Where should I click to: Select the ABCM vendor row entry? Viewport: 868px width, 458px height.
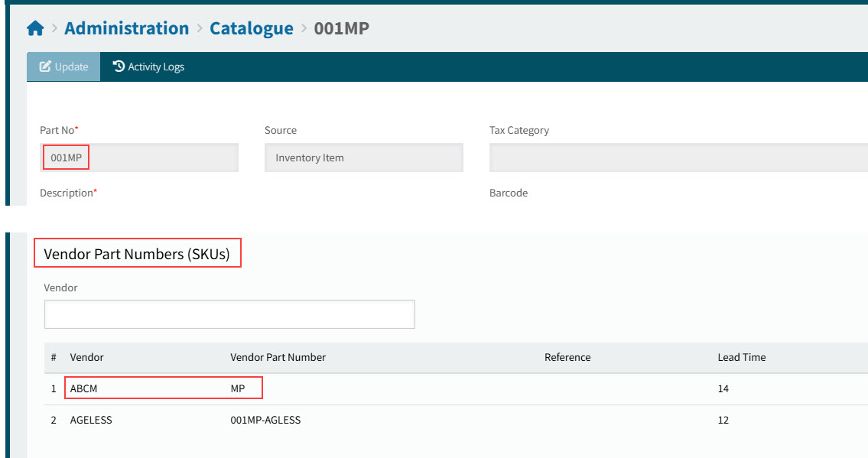(84, 388)
